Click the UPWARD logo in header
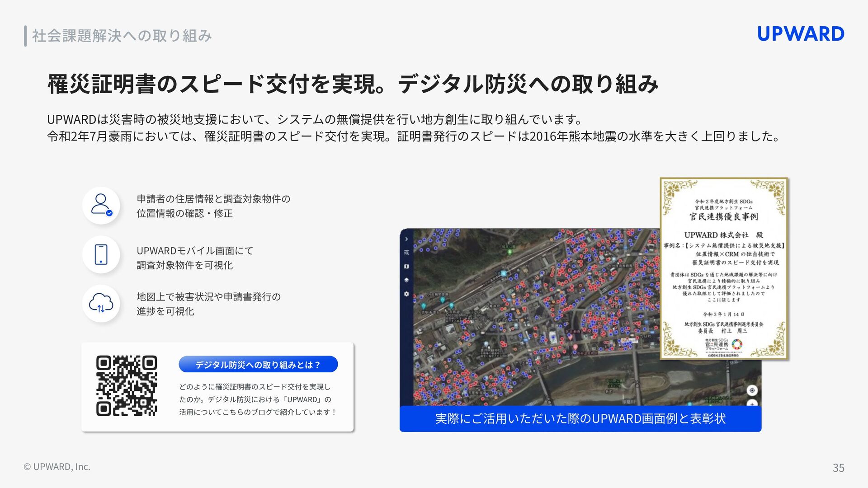Image resolution: width=868 pixels, height=488 pixels. 800,34
